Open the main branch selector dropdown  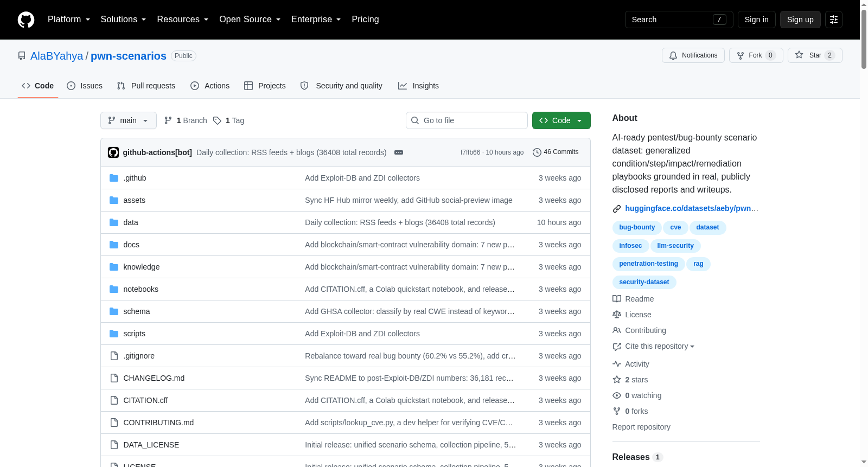pos(129,120)
